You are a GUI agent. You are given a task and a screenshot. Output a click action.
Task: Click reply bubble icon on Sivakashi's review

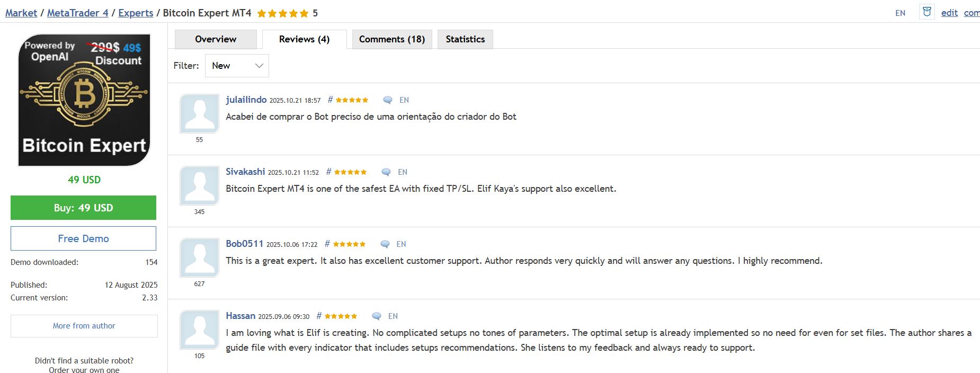(386, 172)
